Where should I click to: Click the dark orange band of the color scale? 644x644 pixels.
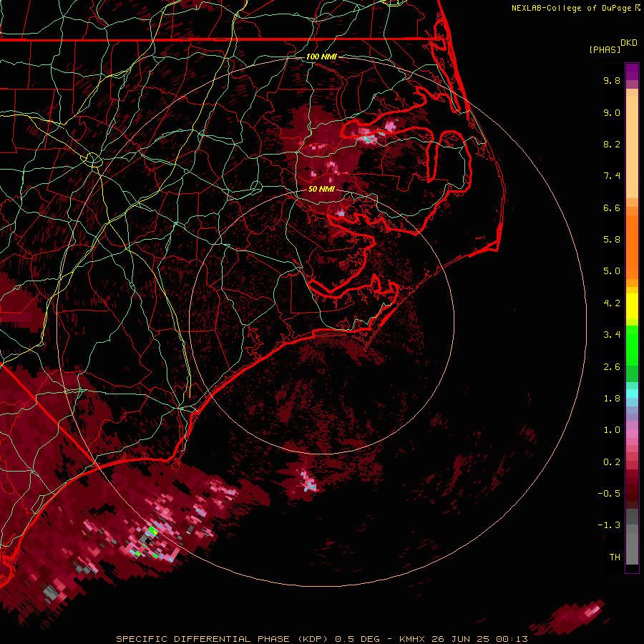(x=632, y=246)
